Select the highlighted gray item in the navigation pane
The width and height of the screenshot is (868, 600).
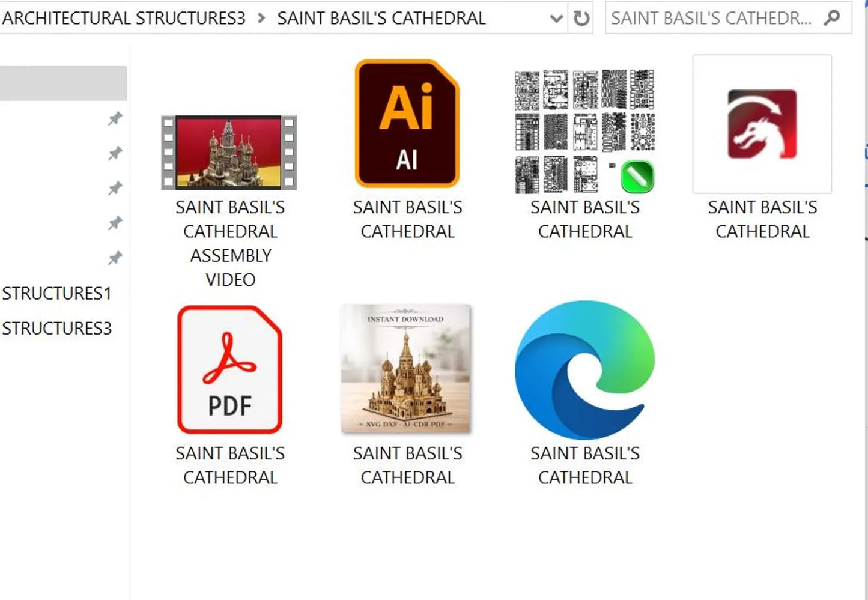click(63, 83)
